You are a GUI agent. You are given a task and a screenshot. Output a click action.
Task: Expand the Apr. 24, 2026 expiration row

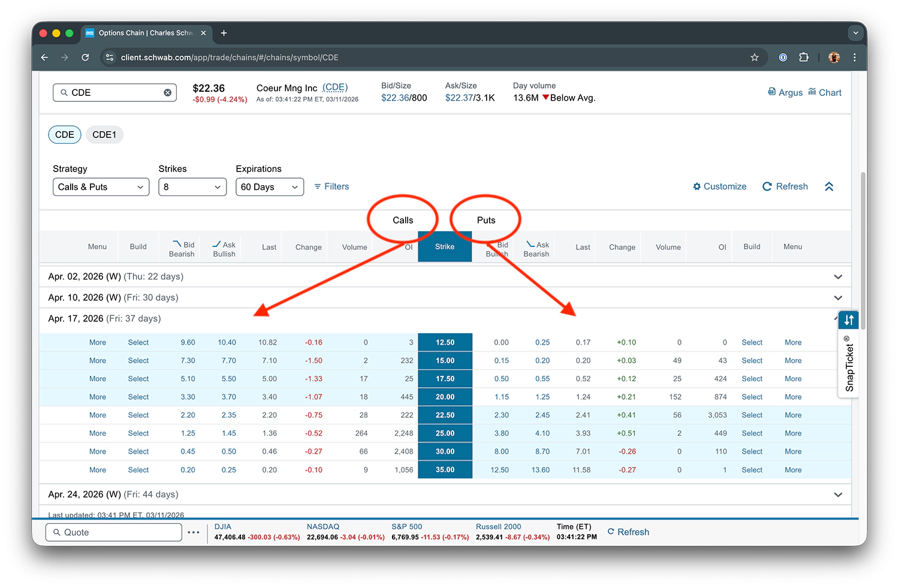pyautogui.click(x=445, y=494)
